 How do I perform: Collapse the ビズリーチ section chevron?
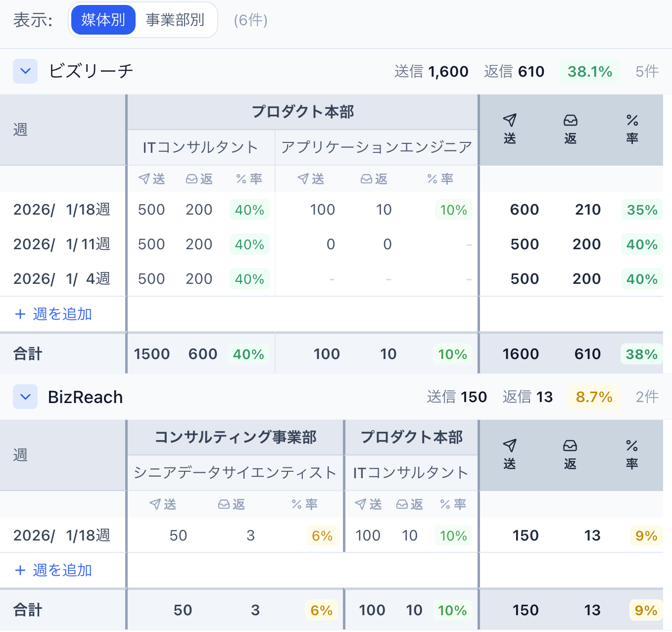[25, 71]
